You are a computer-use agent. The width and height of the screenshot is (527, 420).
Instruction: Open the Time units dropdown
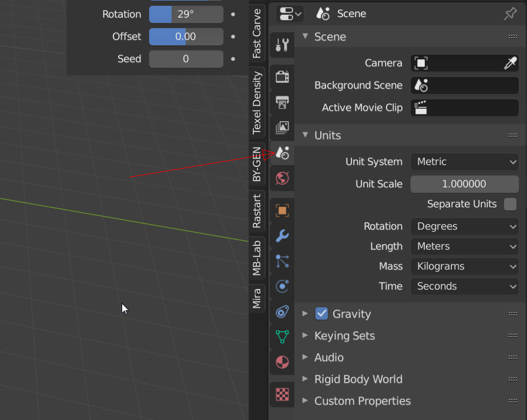(x=465, y=286)
